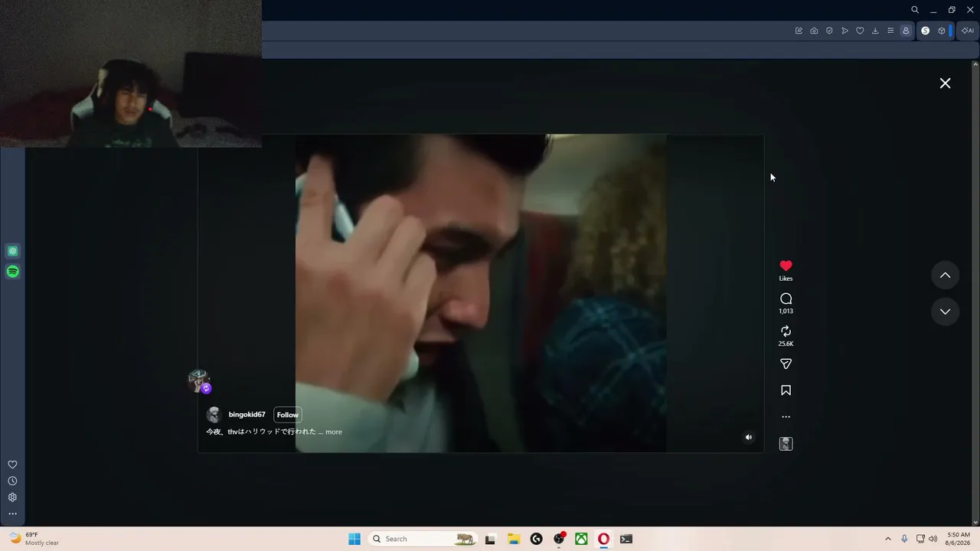Show hidden system tray icons

click(888, 539)
